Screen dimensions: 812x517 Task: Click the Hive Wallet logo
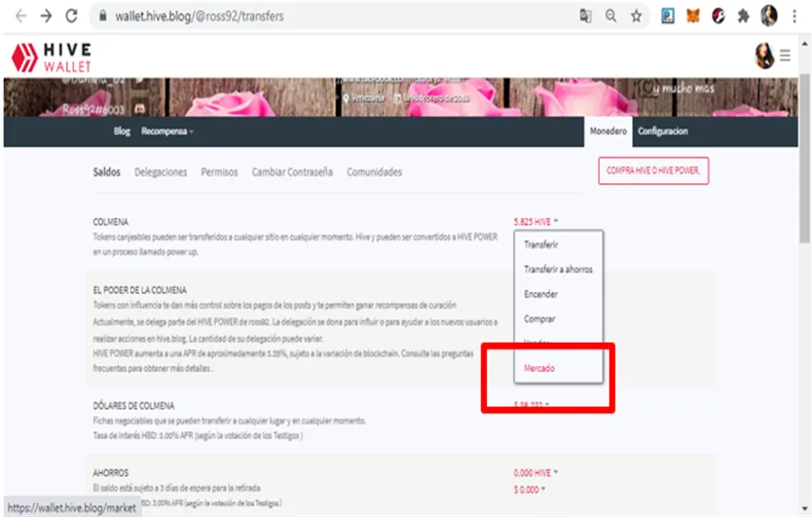pyautogui.click(x=52, y=57)
